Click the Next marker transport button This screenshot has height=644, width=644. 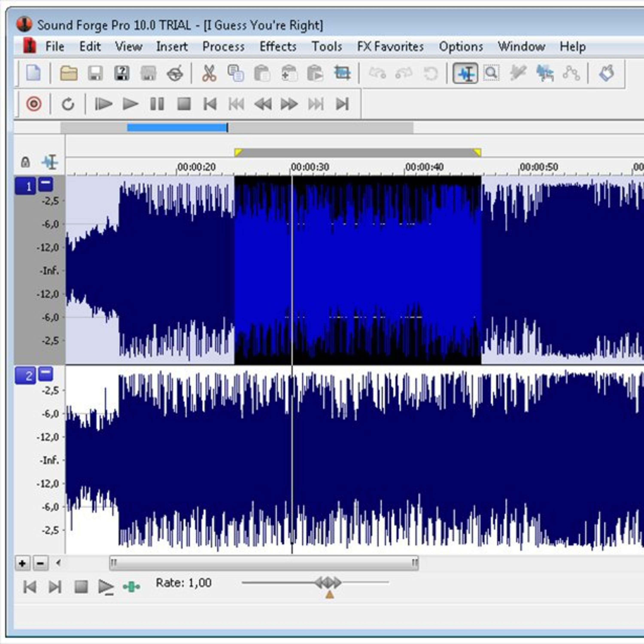point(316,104)
